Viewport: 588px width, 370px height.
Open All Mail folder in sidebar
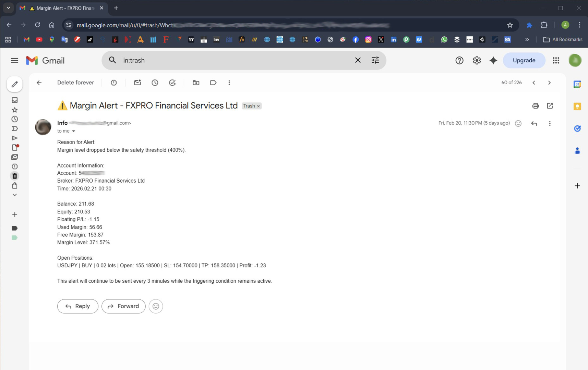pyautogui.click(x=14, y=157)
